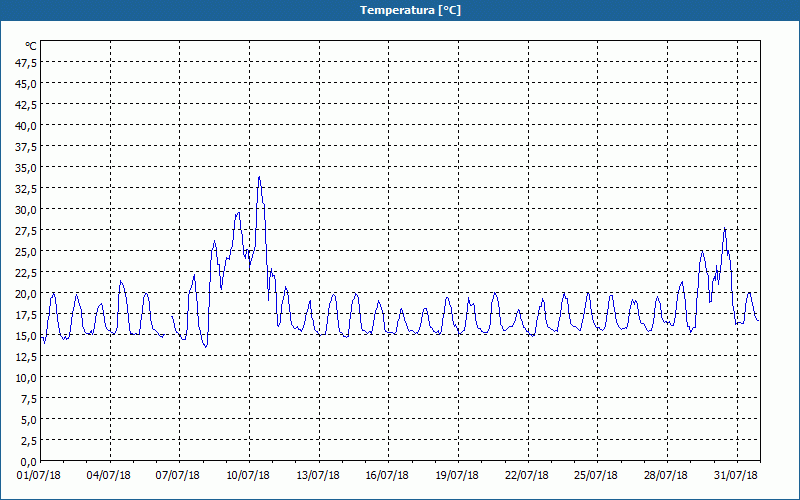
Task: Click the 13/07/18 date label
Action: pos(318,476)
